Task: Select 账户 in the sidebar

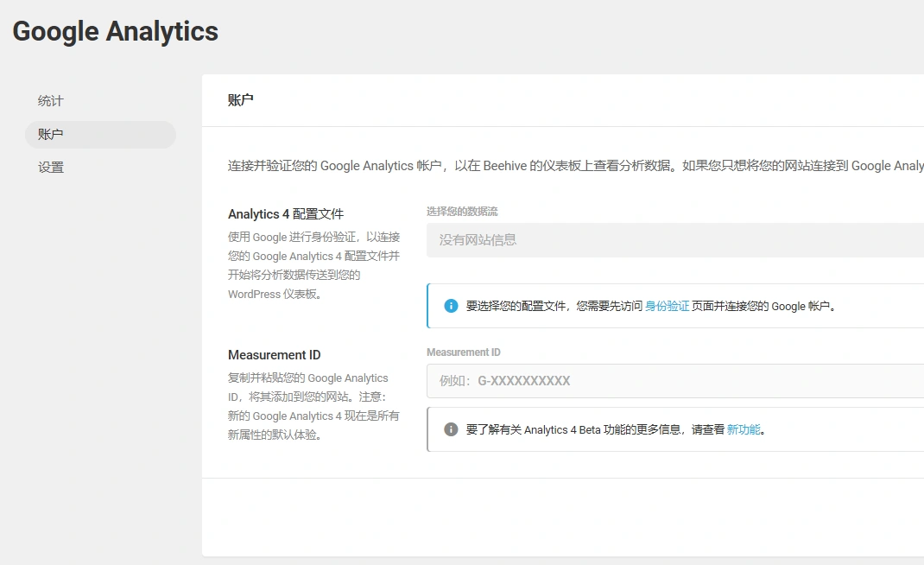Action: (50, 134)
